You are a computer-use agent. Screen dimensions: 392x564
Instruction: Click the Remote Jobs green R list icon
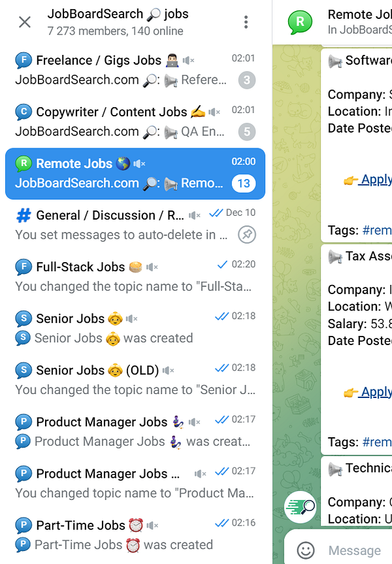click(x=24, y=163)
